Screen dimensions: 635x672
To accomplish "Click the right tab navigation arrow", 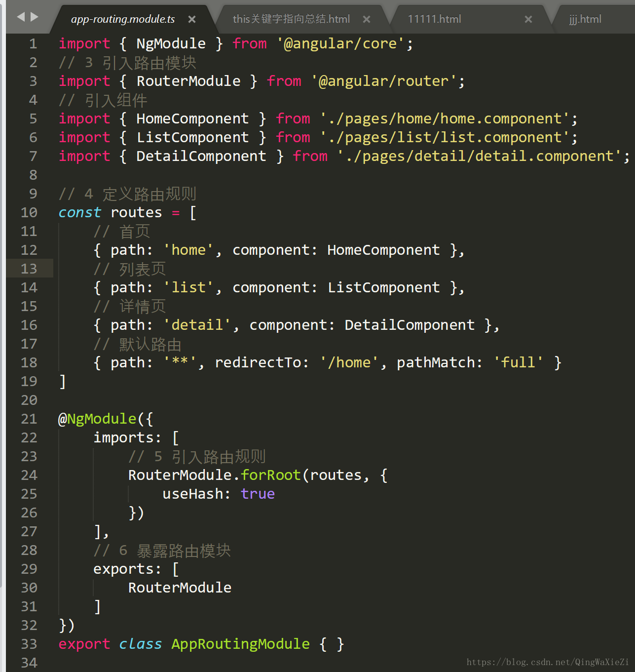I will [x=34, y=17].
